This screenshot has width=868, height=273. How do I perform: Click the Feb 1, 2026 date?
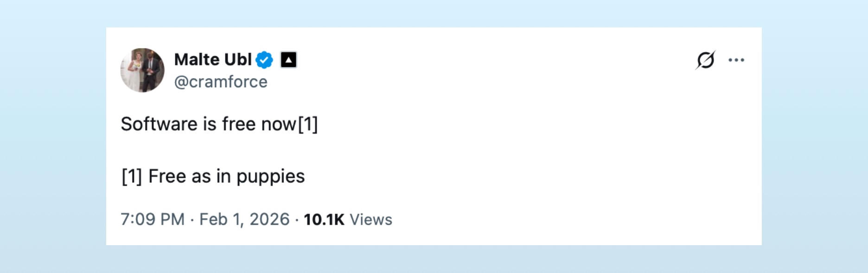tap(244, 219)
